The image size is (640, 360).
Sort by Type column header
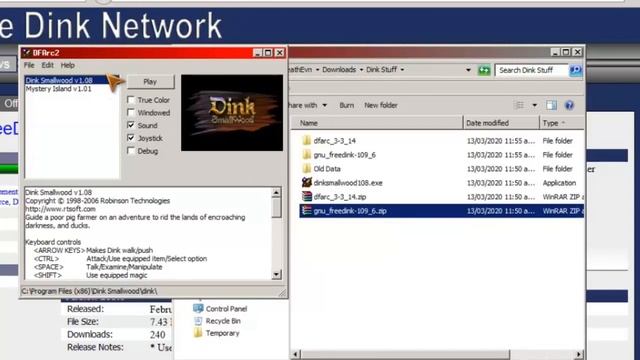pos(562,123)
